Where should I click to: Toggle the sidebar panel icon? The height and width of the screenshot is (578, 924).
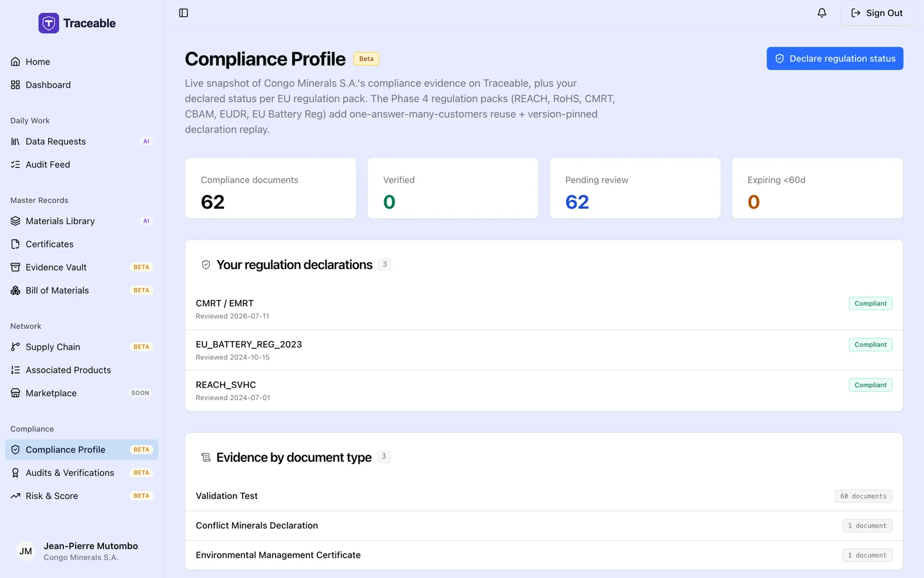click(184, 13)
